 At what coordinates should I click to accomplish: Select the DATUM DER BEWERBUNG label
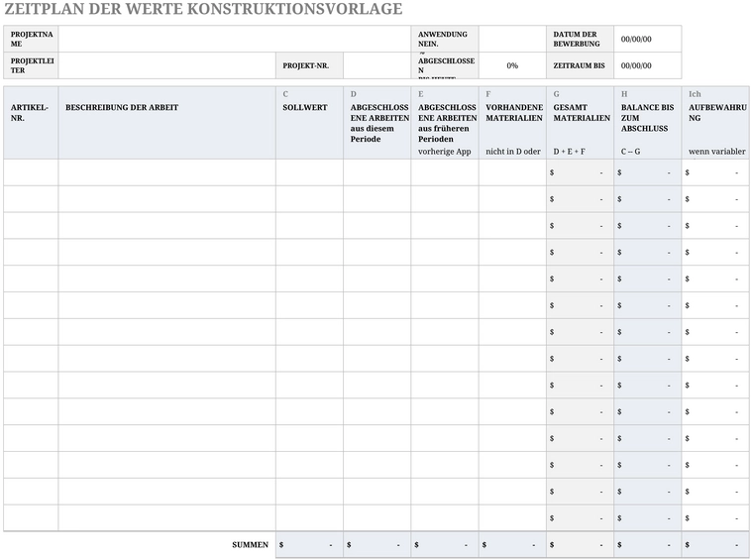(580, 39)
